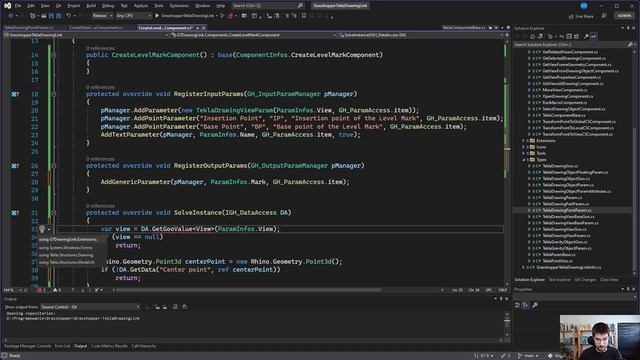Viewport: 640px width, 360px height.
Task: Click the Solution Explorer Home icon
Action: [532, 36]
